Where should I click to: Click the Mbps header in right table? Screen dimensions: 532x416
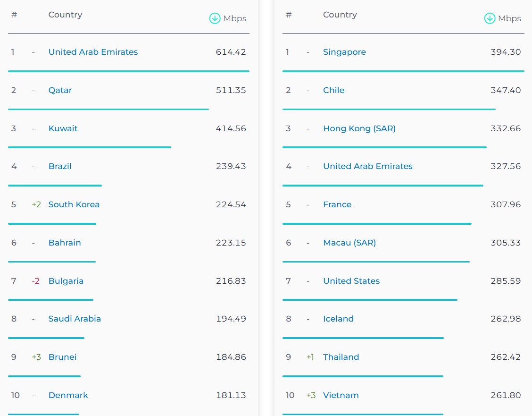point(510,19)
